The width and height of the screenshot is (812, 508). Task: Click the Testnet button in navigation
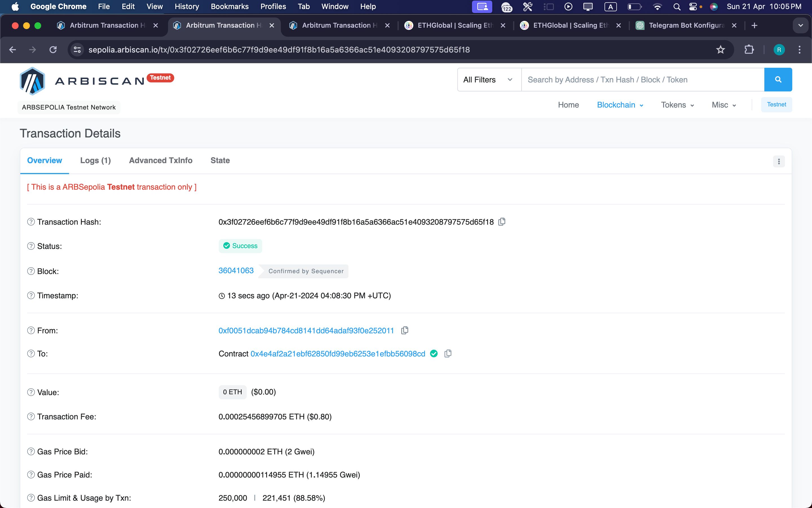[776, 104]
